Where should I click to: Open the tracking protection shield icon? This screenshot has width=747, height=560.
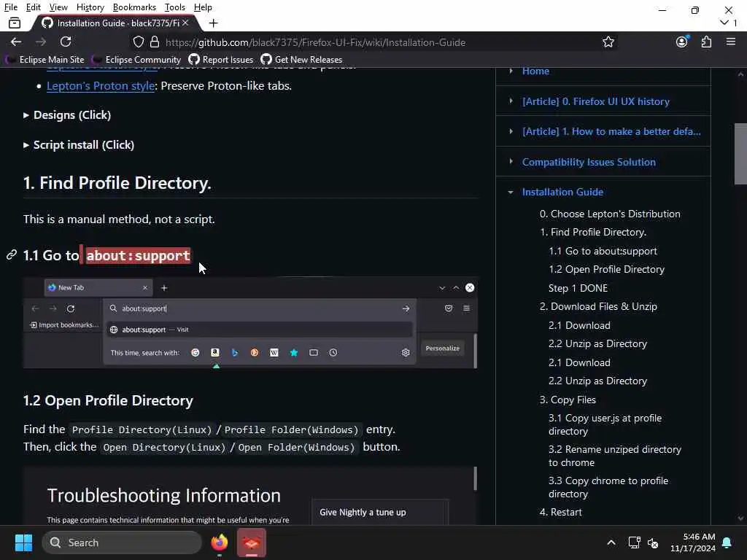click(138, 42)
